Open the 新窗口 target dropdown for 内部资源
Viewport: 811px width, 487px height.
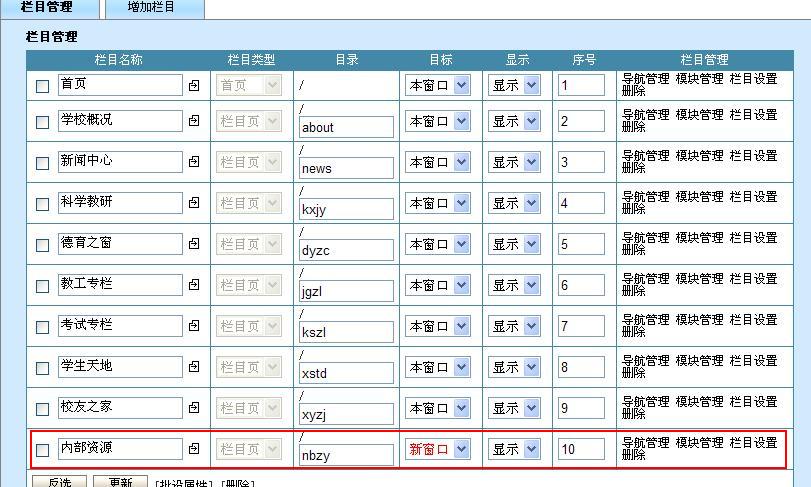click(x=437, y=449)
